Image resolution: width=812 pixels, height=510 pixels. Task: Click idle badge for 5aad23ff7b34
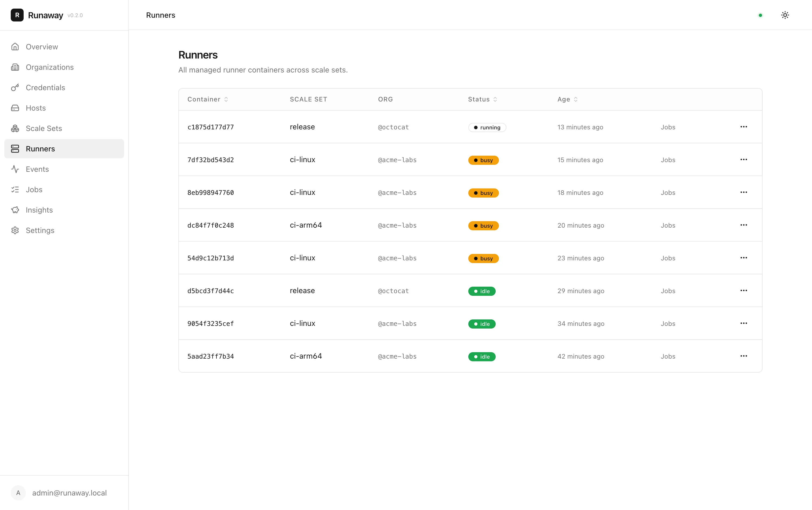481,357
